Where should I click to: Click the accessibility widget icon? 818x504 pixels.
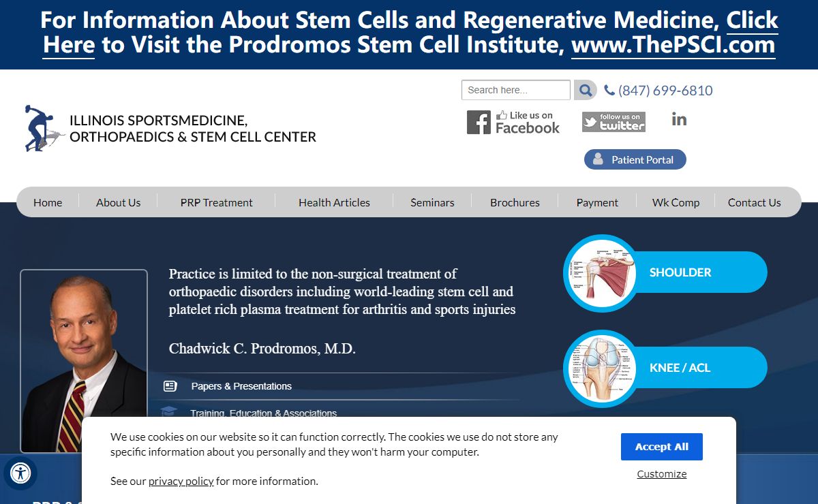click(x=20, y=473)
